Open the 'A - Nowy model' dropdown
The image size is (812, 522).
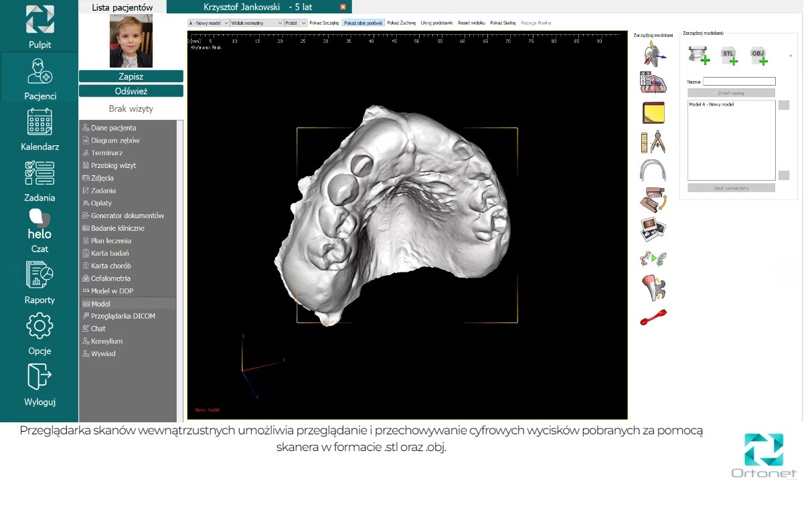(209, 23)
